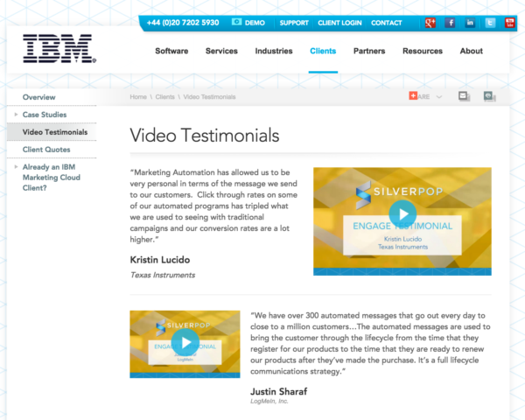Screen dimensions: 525x420
Task: Click the Marketing Automation quote paragraph
Action: [x=213, y=206]
